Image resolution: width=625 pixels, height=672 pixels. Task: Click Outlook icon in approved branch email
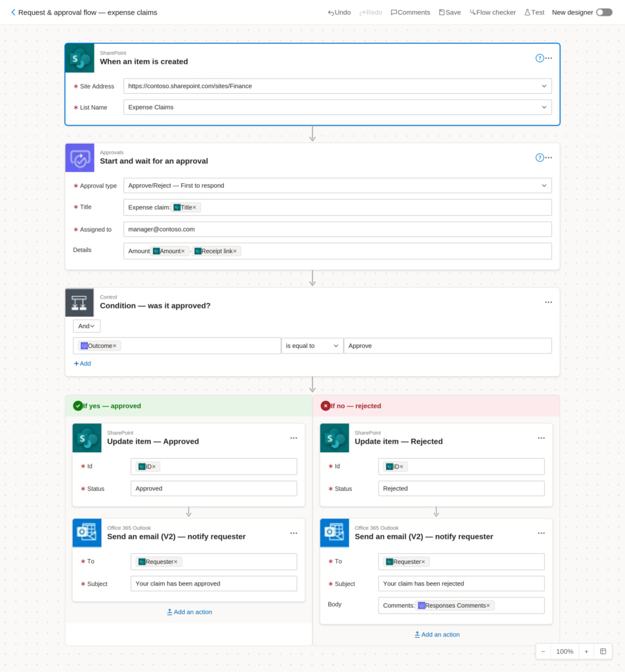click(87, 533)
